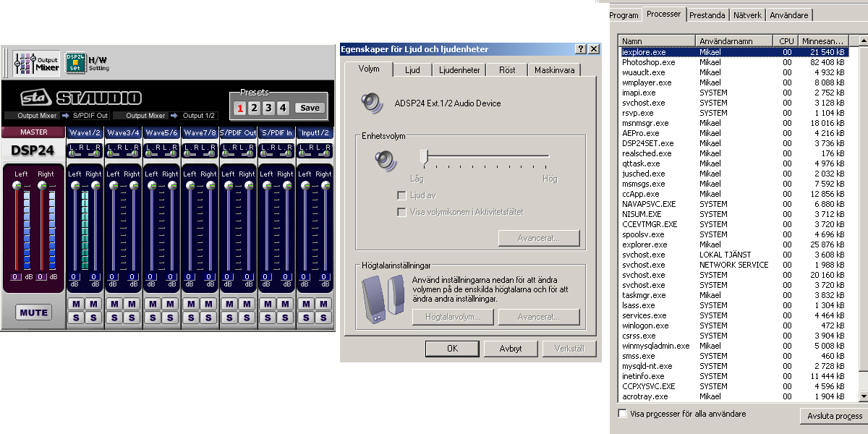
Task: Mute the right channel of Wave7/8
Action: point(208,304)
